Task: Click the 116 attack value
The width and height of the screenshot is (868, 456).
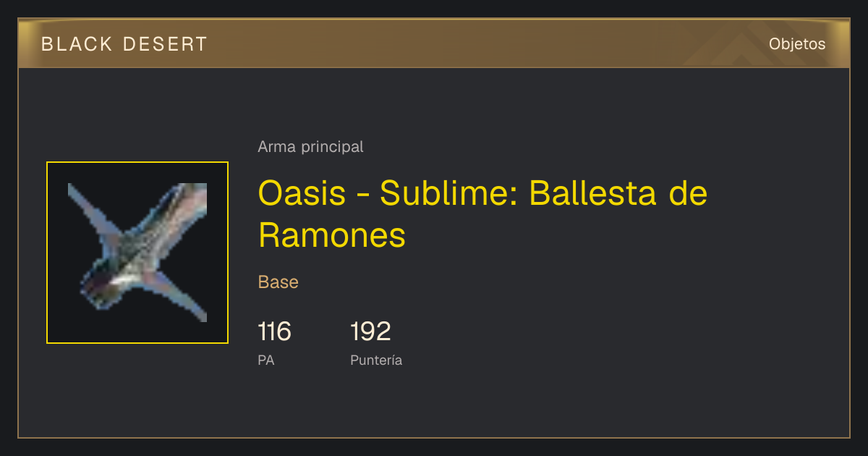Action: pyautogui.click(x=274, y=332)
